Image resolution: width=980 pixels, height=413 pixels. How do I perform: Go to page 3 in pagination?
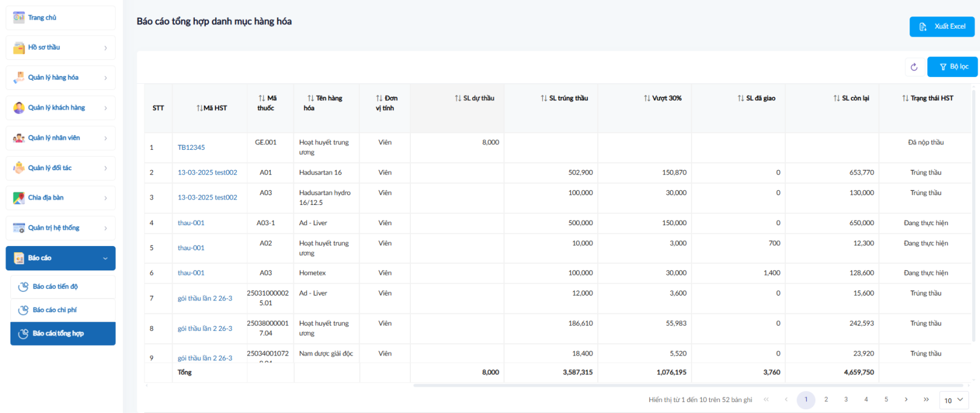pyautogui.click(x=846, y=400)
